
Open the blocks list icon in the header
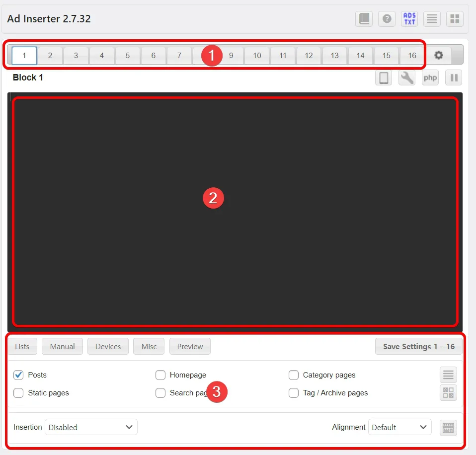click(x=432, y=19)
